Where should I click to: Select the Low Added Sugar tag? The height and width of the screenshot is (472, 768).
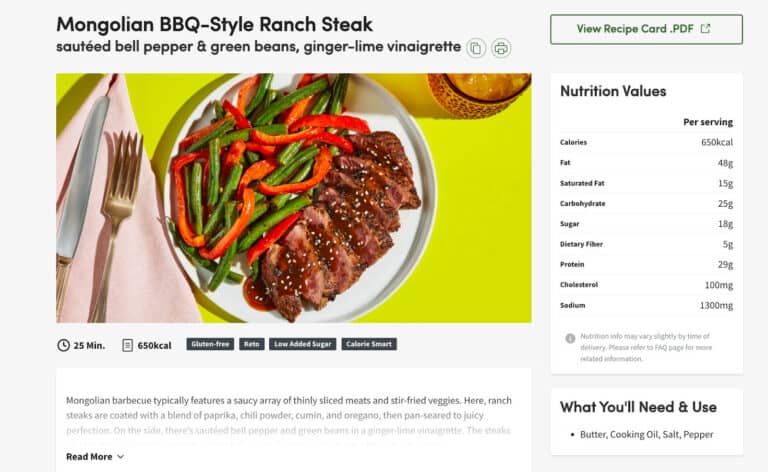[x=303, y=344]
